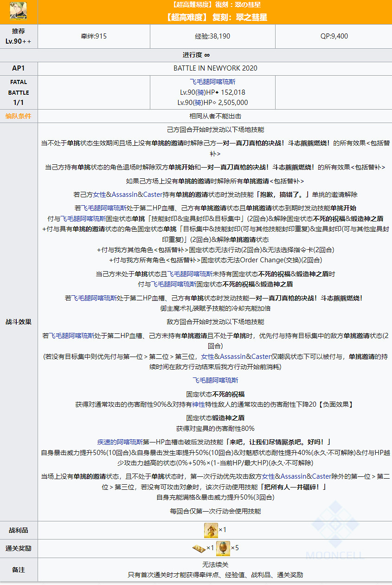Click the 技能封印 status effect link
The width and height of the screenshot is (392, 585).
click(x=164, y=219)
